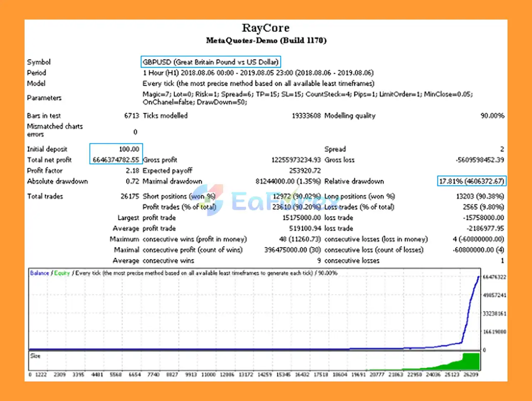The image size is (532, 401).
Task: Click the Total net profit value
Action: click(x=116, y=160)
